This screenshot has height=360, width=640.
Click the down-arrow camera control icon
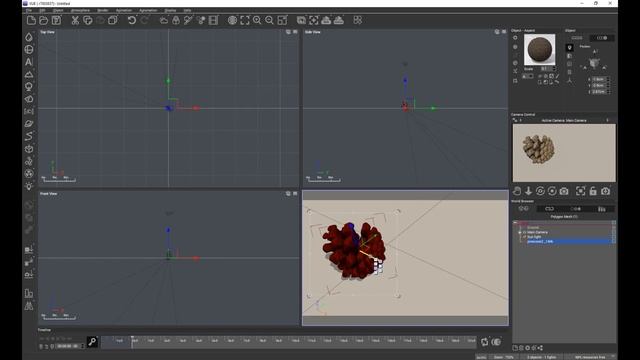529,191
